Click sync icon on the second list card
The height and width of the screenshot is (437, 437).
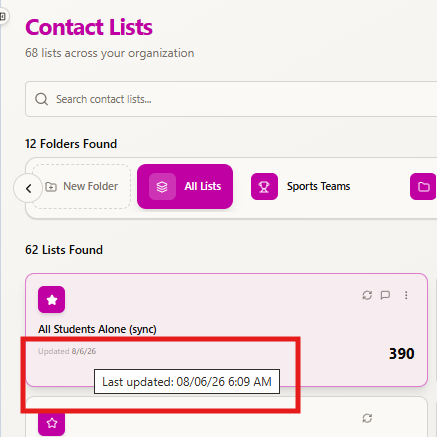coord(367,418)
